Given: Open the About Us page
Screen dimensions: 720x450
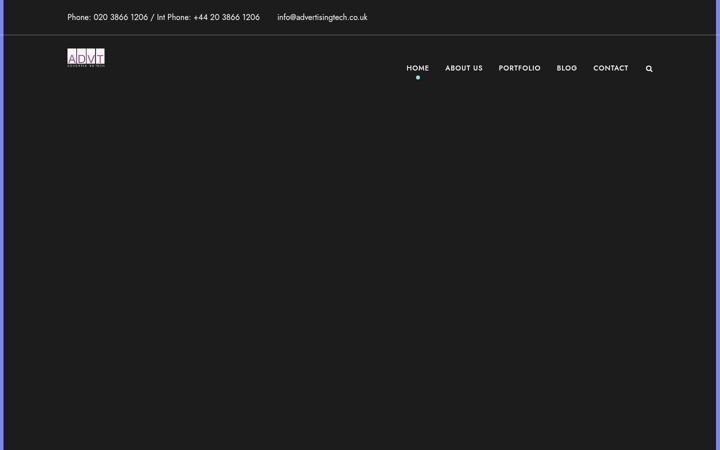Looking at the screenshot, I should coord(464,68).
